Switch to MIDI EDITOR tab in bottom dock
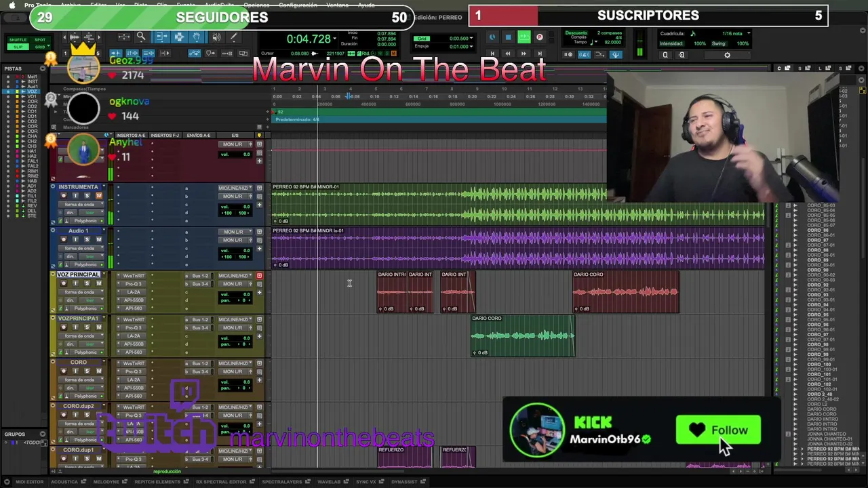This screenshot has height=488, width=868. coord(30,482)
